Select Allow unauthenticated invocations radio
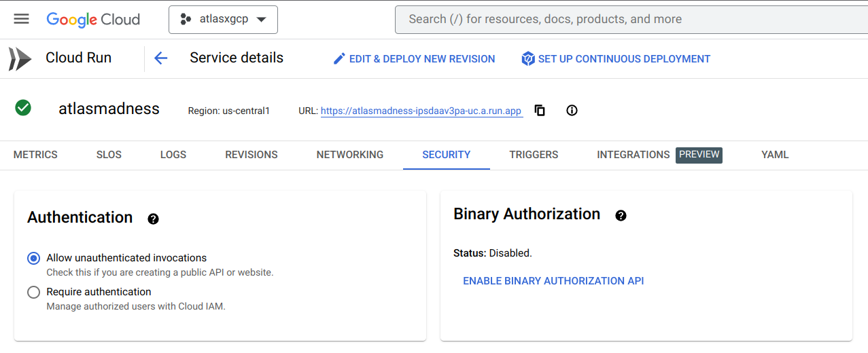Screen dimensions: 868x353 tap(33, 258)
